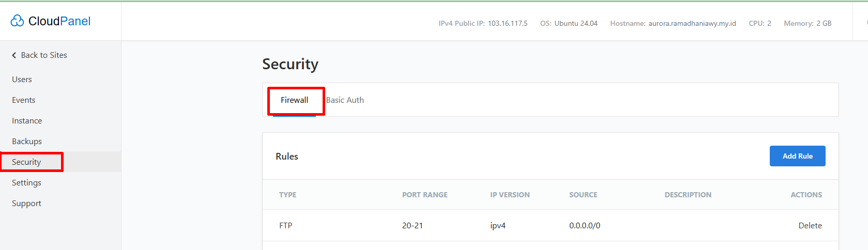Click the Memory 2 GB info text
The width and height of the screenshot is (868, 250).
[808, 23]
